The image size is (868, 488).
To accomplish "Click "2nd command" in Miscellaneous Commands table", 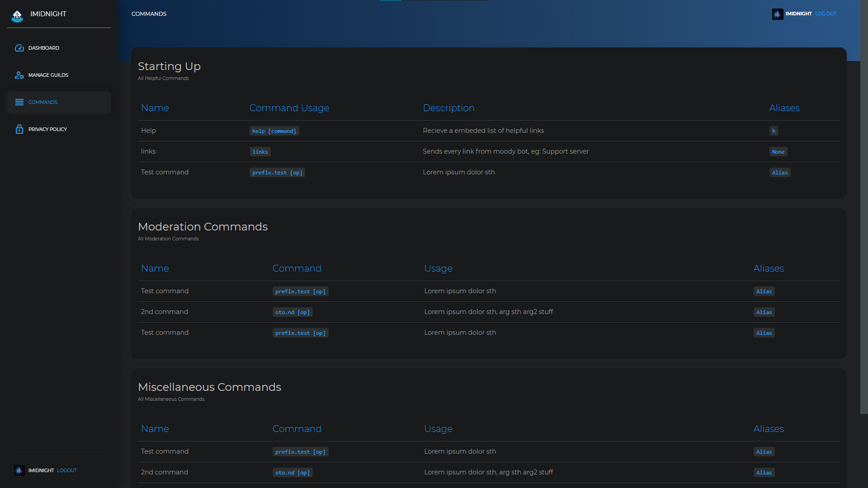I will click(165, 472).
